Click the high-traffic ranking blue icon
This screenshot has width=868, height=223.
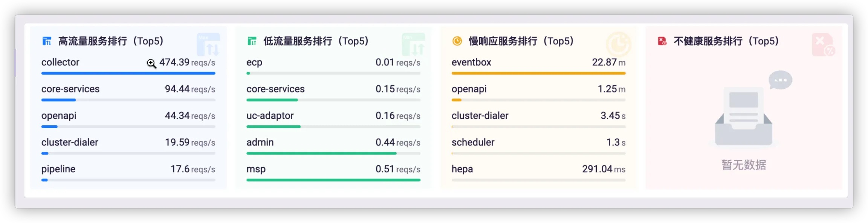(47, 41)
